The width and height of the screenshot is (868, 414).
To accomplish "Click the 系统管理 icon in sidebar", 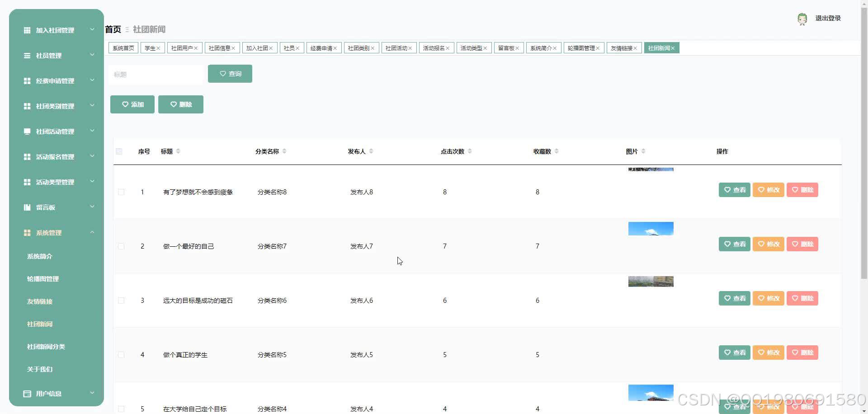I will coord(27,232).
